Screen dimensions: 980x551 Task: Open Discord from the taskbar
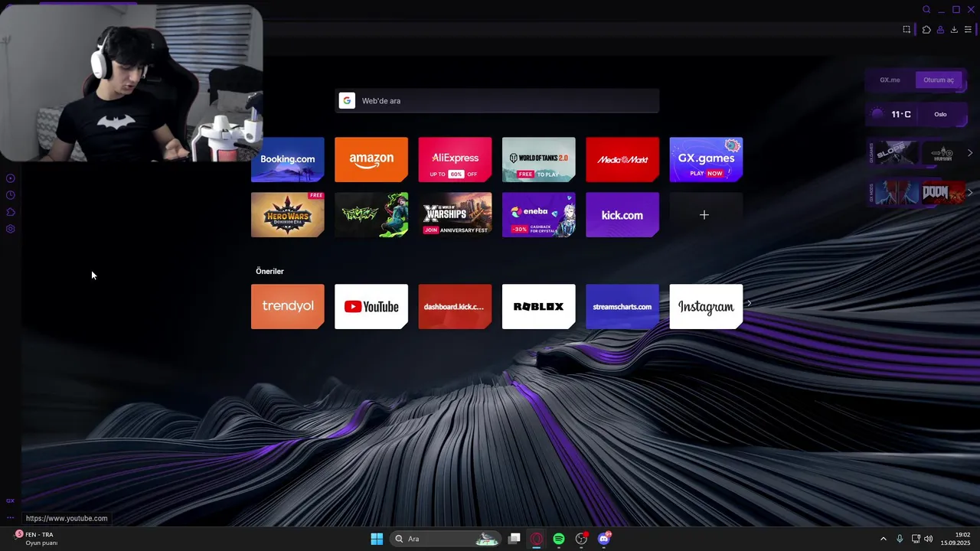[x=604, y=539]
